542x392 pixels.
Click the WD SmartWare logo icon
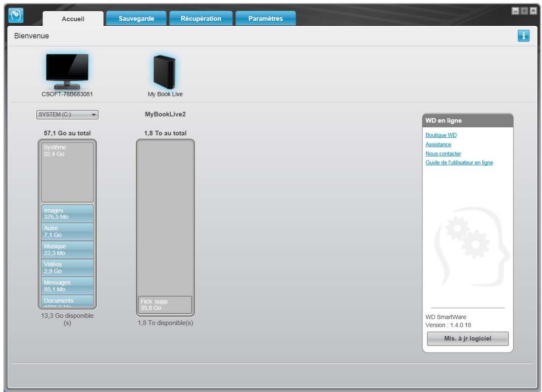pyautogui.click(x=16, y=15)
